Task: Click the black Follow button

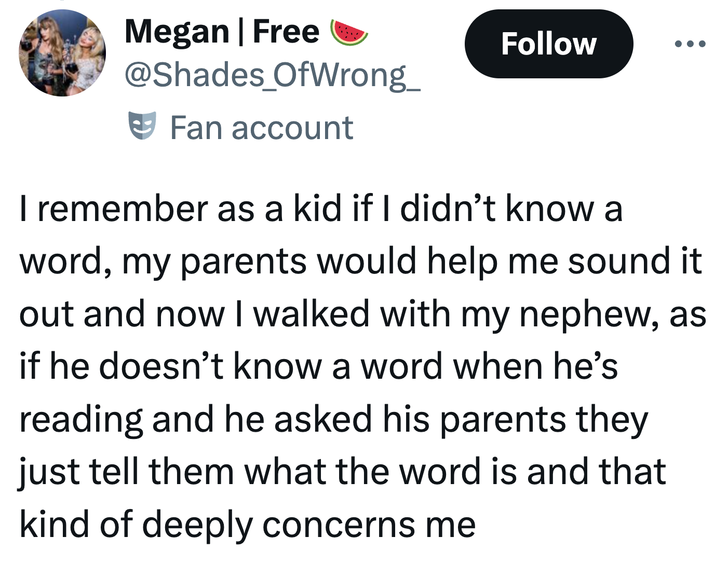Action: [548, 44]
